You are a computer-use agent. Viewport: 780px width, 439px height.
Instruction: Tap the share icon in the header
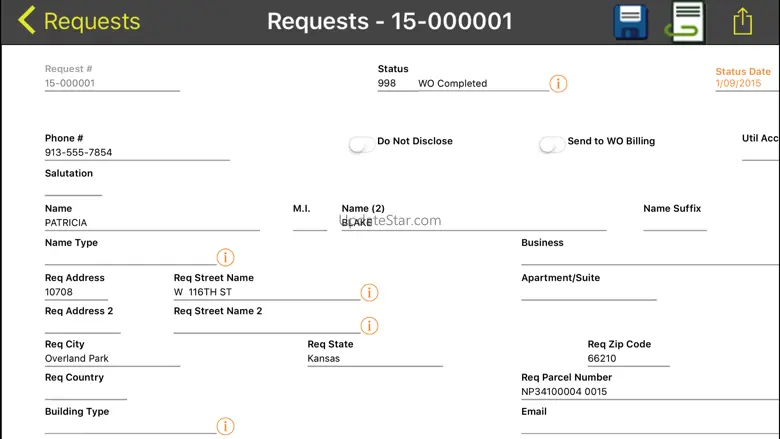[x=742, y=21]
